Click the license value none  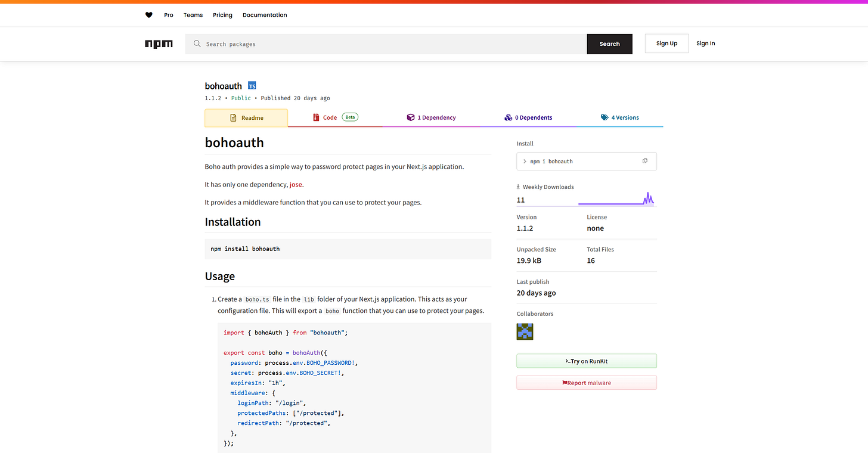pyautogui.click(x=596, y=228)
